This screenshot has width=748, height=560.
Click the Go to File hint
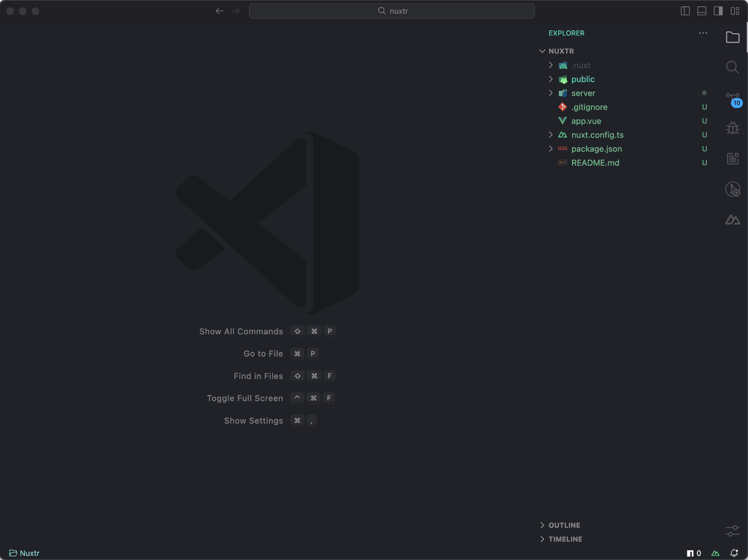pyautogui.click(x=263, y=354)
